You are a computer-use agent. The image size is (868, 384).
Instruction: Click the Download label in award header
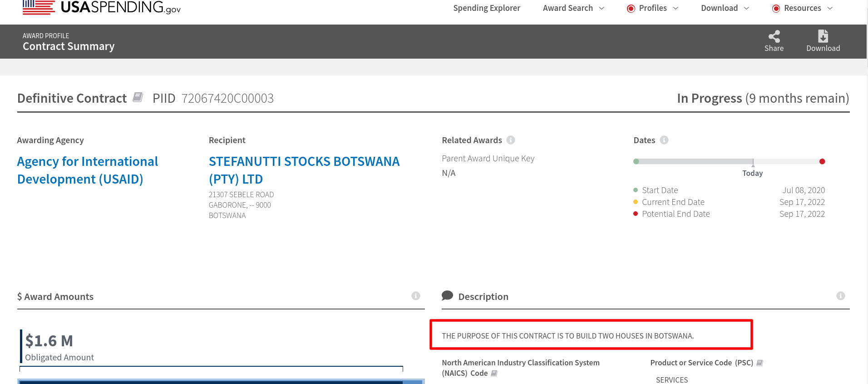coord(823,48)
